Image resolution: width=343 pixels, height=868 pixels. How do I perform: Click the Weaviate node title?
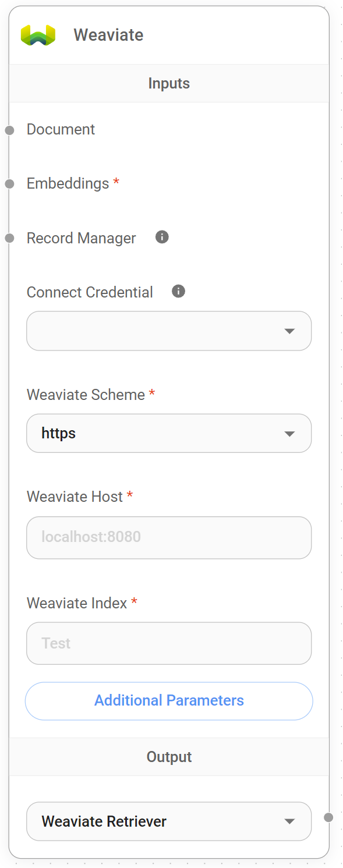tap(108, 35)
